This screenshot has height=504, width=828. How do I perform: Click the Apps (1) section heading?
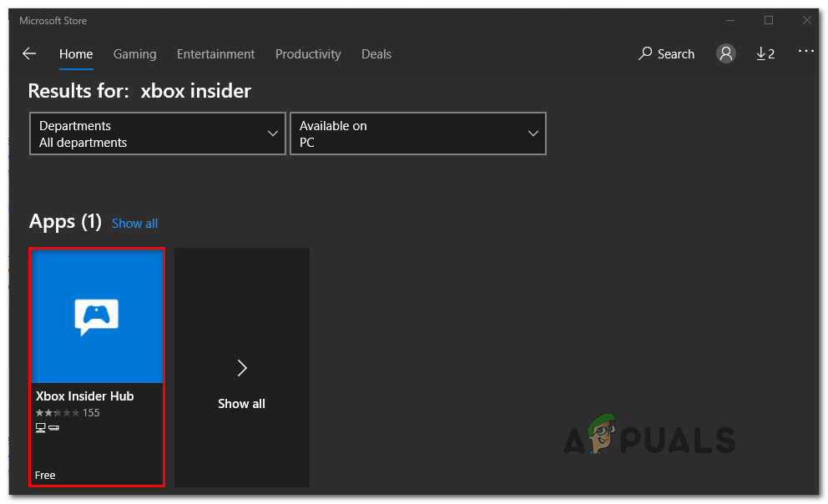(65, 221)
